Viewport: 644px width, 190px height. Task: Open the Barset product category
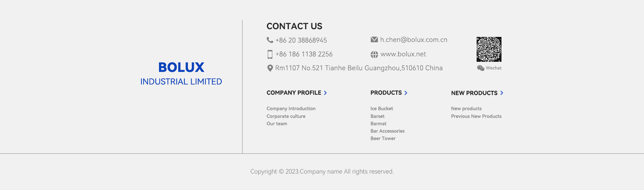[377, 116]
